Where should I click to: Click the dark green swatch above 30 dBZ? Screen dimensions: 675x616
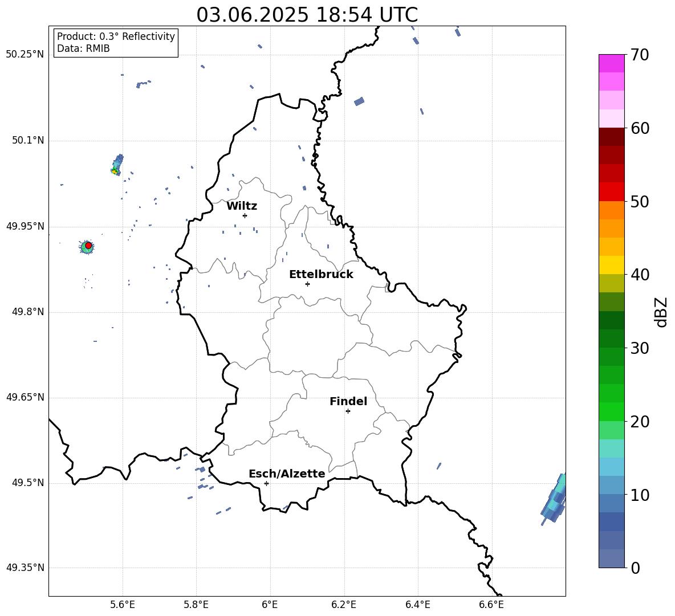click(x=611, y=338)
